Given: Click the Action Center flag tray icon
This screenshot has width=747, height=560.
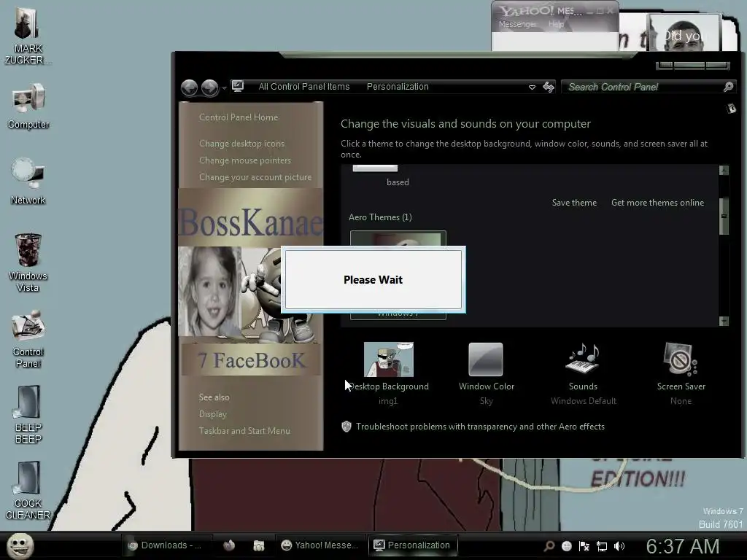Looking at the screenshot, I should [584, 545].
